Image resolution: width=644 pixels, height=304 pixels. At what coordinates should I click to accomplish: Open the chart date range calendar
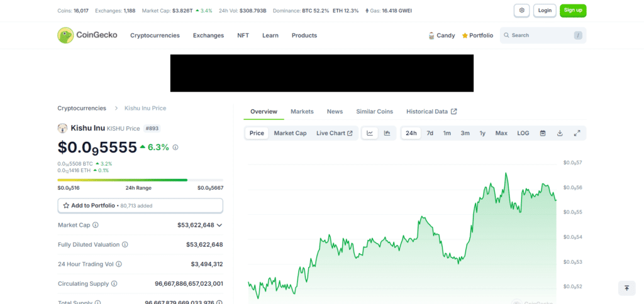click(543, 133)
